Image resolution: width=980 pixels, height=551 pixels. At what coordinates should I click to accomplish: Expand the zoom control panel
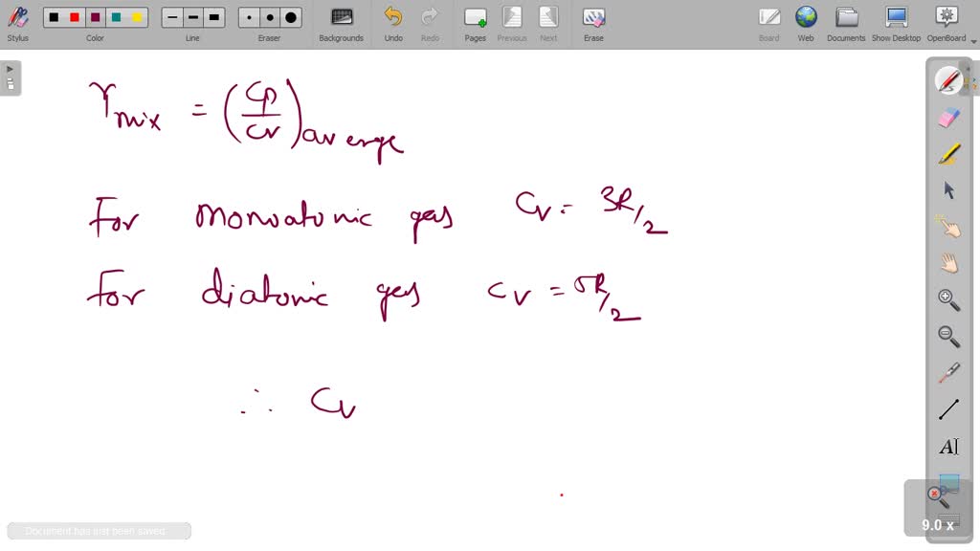tap(938, 524)
